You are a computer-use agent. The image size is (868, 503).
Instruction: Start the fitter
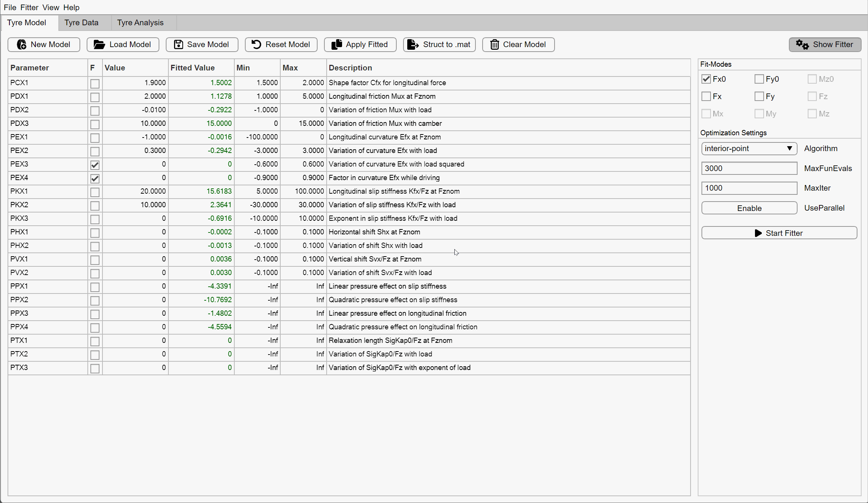[x=779, y=233]
